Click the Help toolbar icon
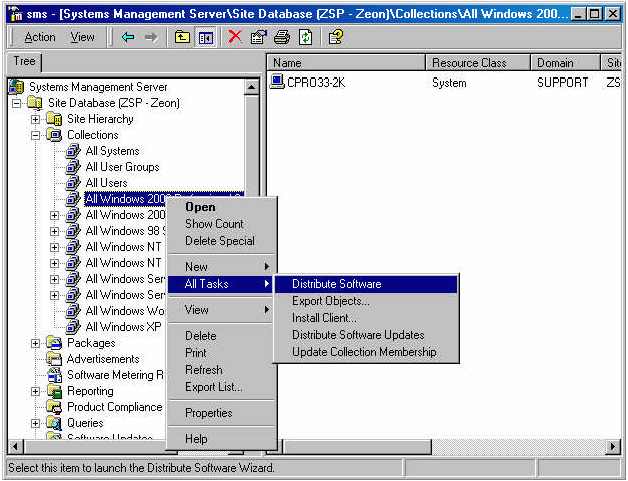Screen dimensions: 628x481 click(336, 38)
